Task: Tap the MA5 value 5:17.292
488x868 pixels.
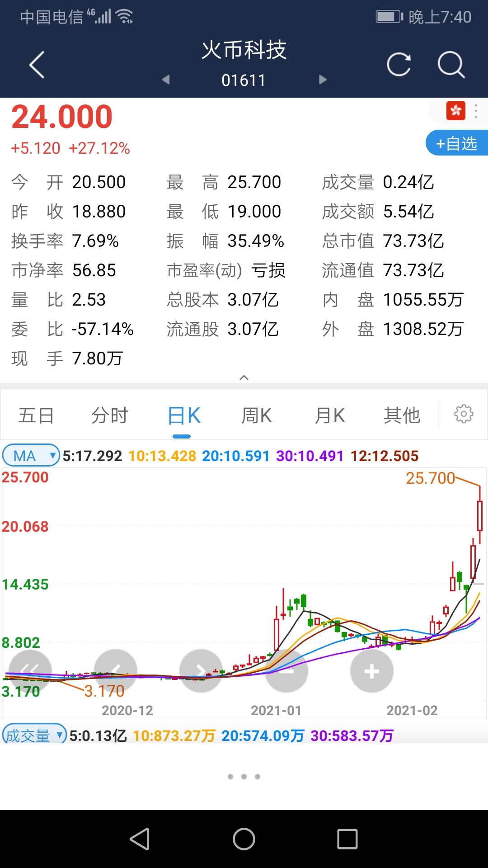Action: click(92, 456)
